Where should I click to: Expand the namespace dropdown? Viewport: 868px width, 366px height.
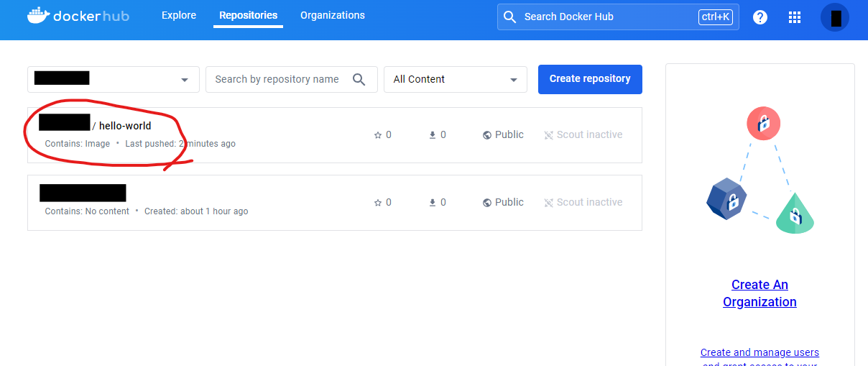[x=114, y=79]
